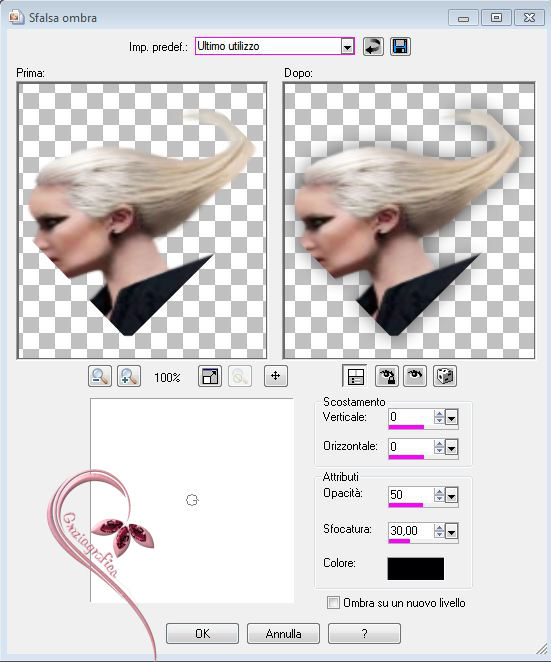
Task: Toggle the show previews panel button
Action: coord(354,376)
